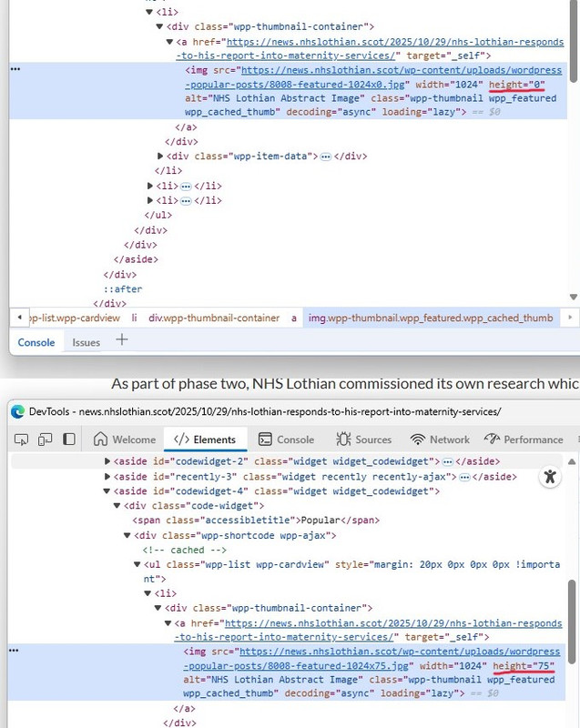Click the ellipsis badge in the second collapsed li row
The width and height of the screenshot is (580, 728).
point(186,201)
